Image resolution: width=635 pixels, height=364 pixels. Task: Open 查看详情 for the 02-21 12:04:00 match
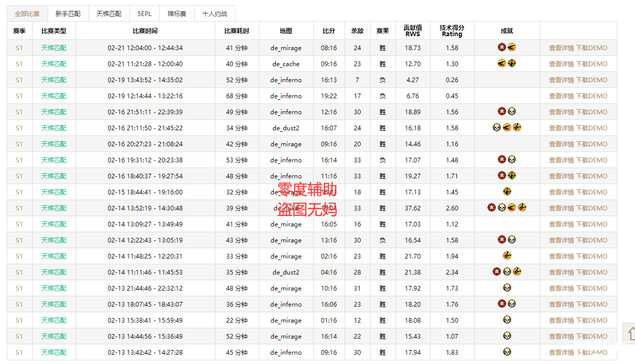coord(562,48)
